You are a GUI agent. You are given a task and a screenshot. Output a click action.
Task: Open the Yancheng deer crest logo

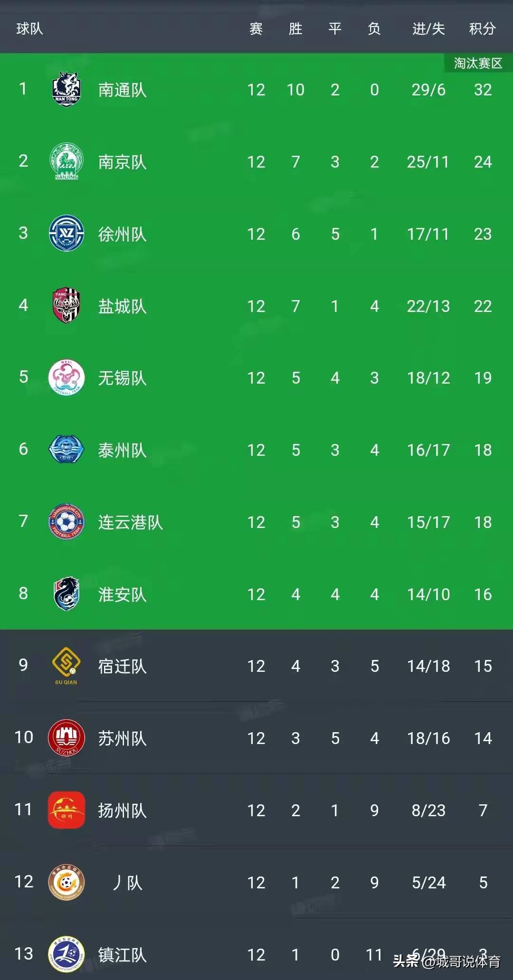pos(66,305)
